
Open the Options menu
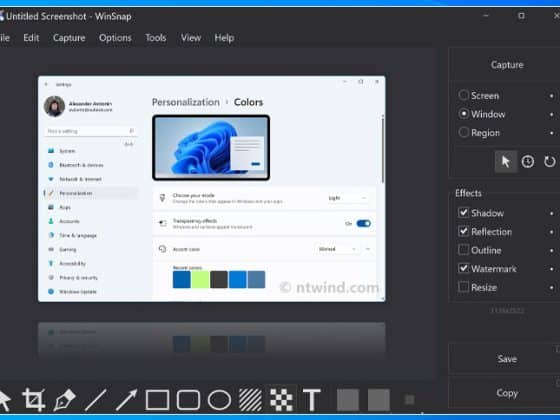(115, 38)
